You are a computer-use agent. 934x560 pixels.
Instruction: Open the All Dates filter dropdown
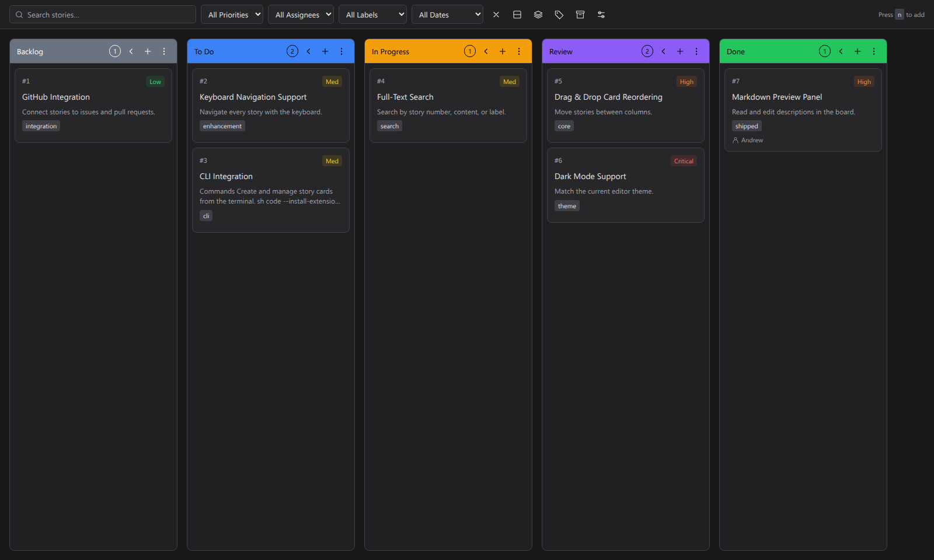pyautogui.click(x=447, y=15)
